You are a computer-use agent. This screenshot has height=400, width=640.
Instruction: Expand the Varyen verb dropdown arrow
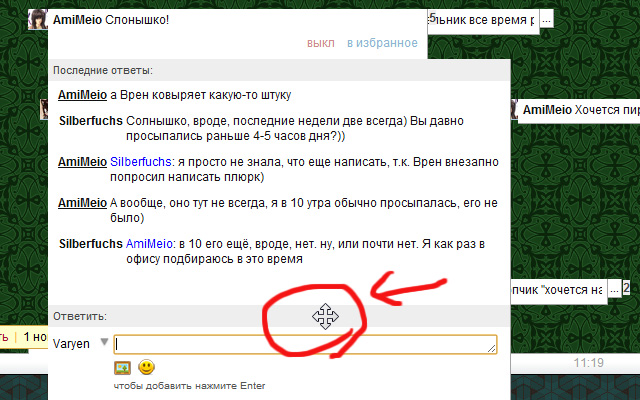104,342
